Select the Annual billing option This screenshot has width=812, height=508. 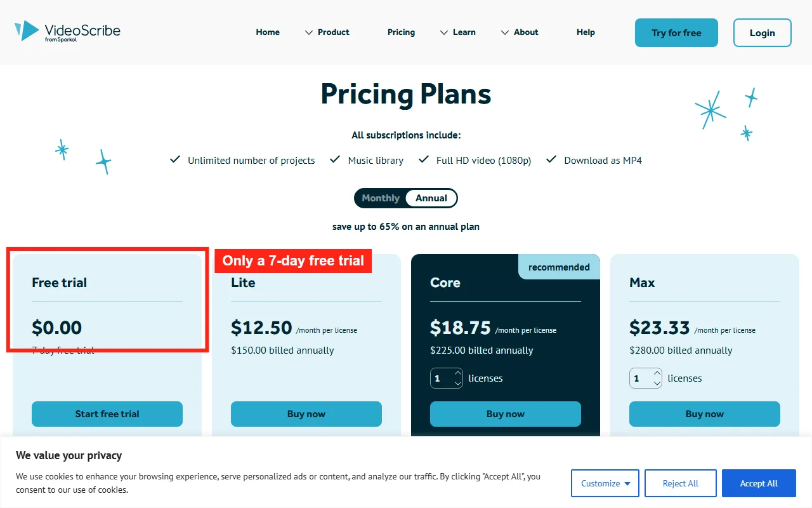(431, 198)
